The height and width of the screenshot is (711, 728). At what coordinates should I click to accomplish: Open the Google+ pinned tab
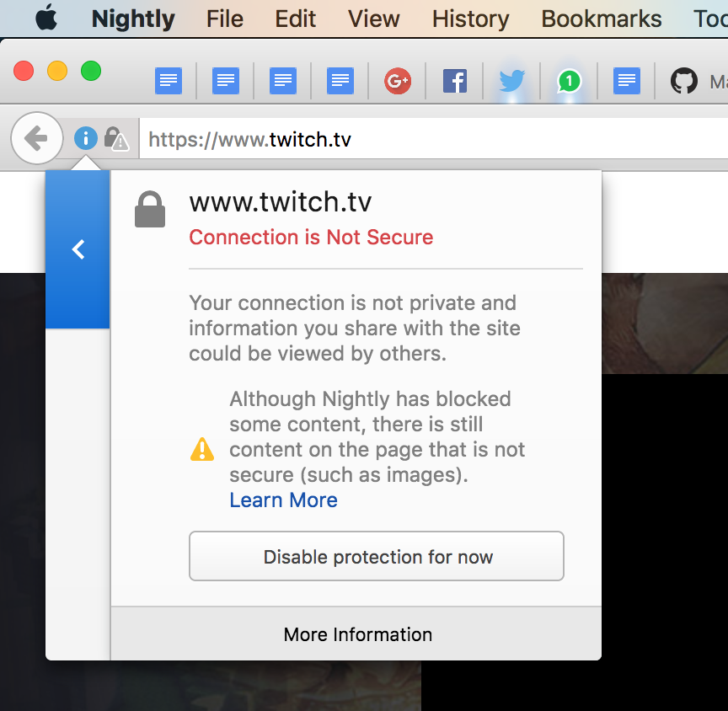[397, 81]
